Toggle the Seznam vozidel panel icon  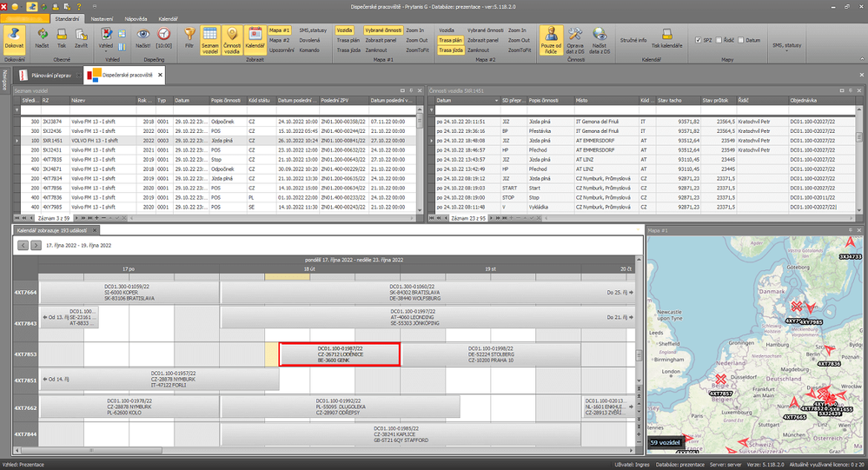209,37
